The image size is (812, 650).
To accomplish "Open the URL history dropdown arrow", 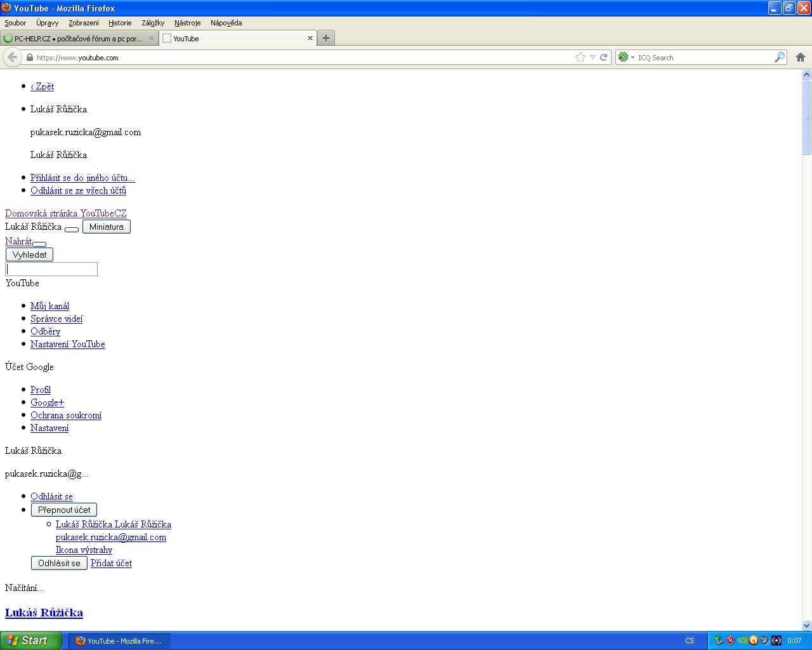I will click(x=593, y=57).
